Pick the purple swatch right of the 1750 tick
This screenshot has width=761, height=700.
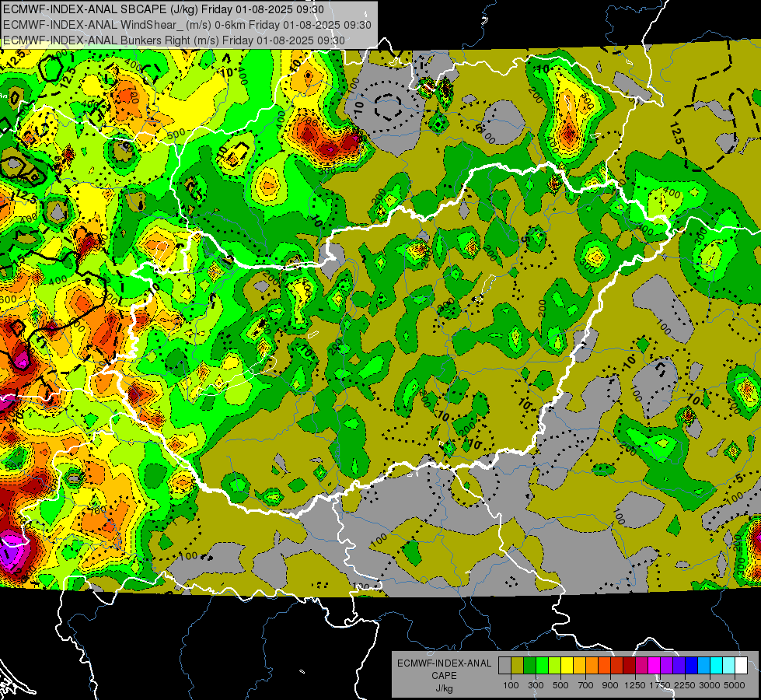pyautogui.click(x=667, y=666)
